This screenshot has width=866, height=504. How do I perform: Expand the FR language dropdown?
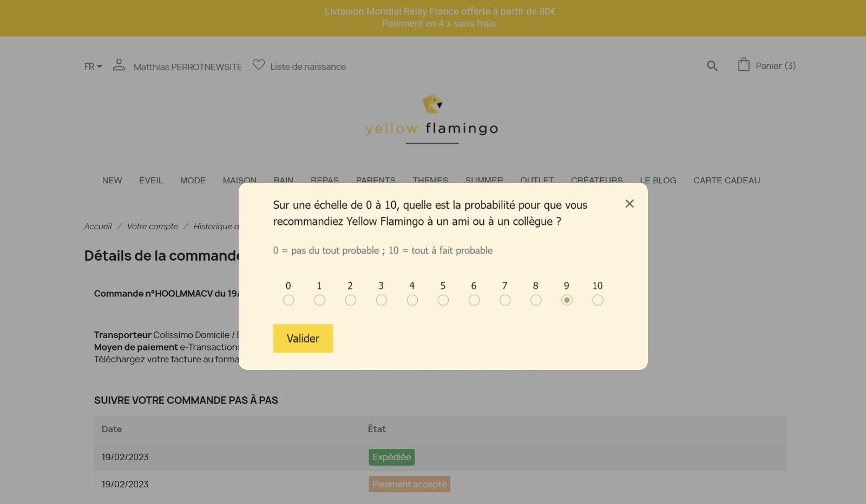pyautogui.click(x=93, y=67)
